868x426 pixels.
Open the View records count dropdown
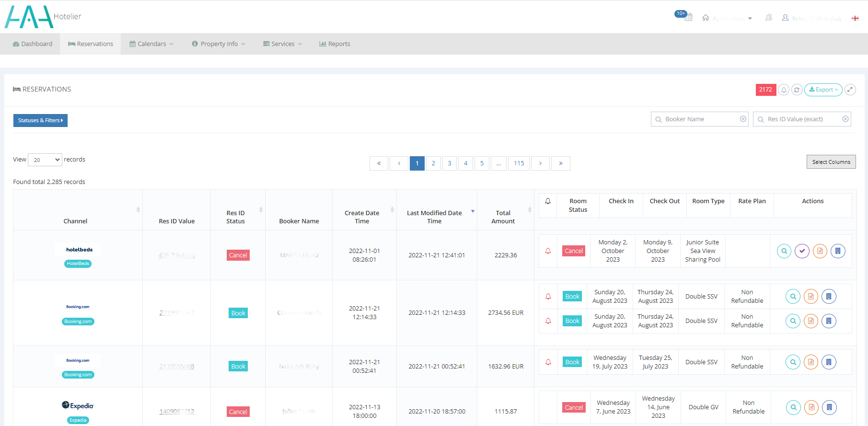pos(45,160)
